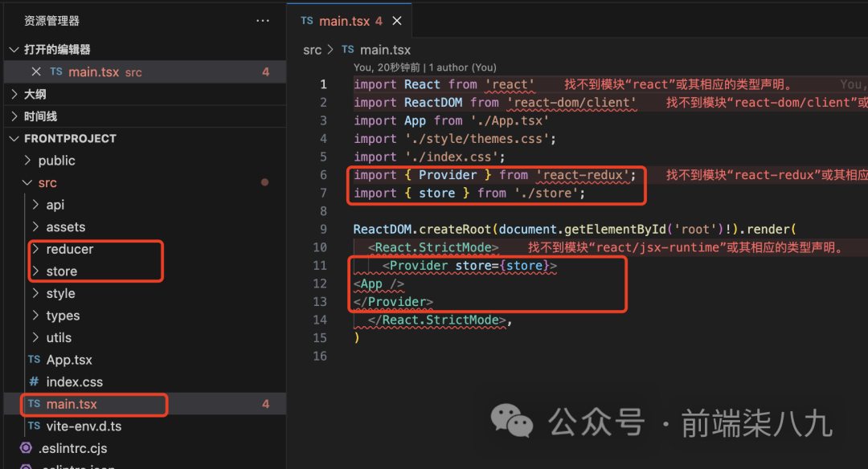
Task: Close the main.tsx editor tab
Action: [397, 21]
